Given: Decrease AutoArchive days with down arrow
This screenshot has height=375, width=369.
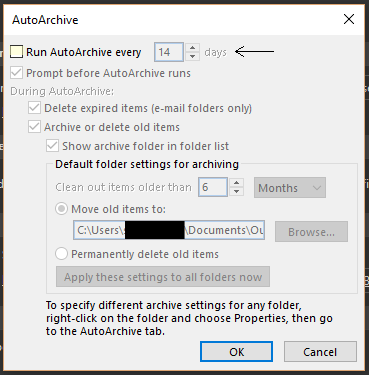Looking at the screenshot, I should (x=192, y=56).
